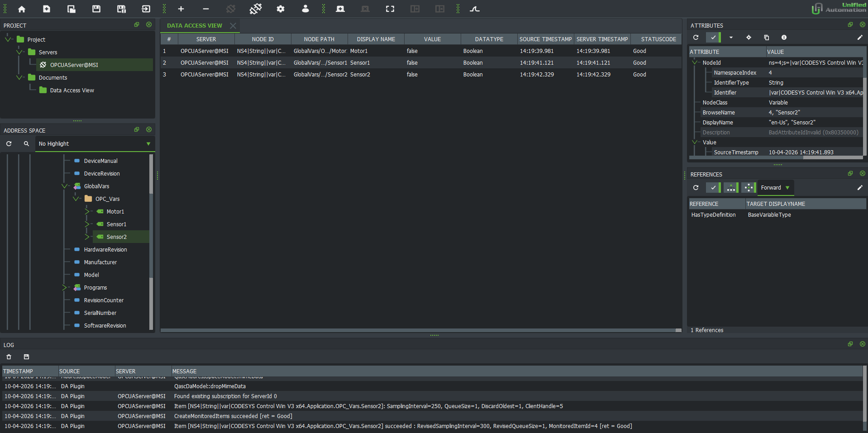Click the Add Server plus icon
868x433 pixels.
[181, 9]
